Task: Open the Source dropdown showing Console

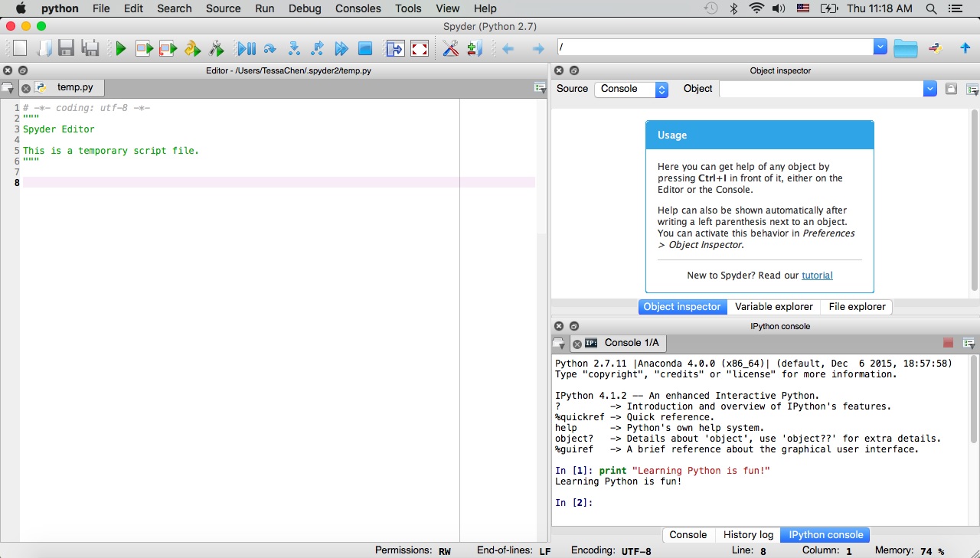Action: click(x=631, y=89)
